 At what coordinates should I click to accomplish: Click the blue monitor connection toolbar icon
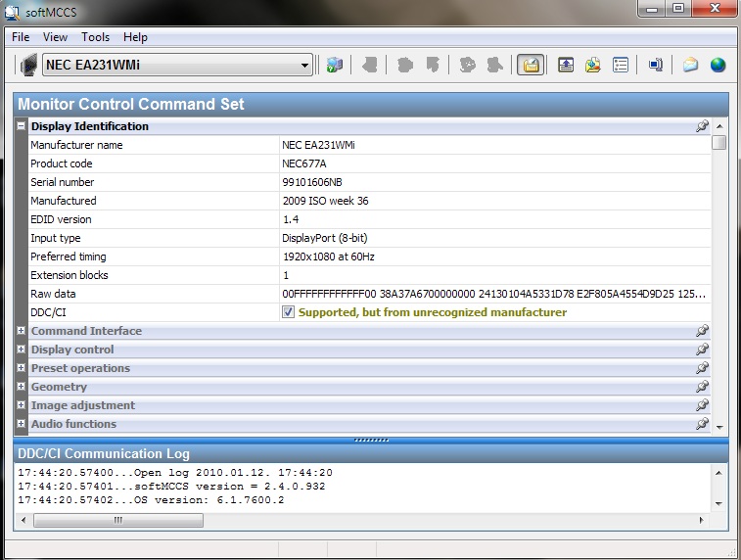[x=656, y=65]
